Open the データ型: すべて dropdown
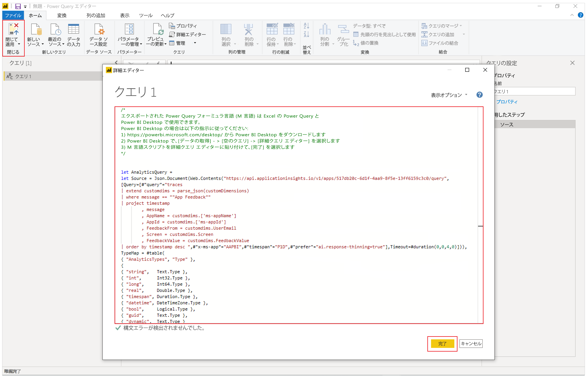The width and height of the screenshot is (588, 379). [369, 26]
